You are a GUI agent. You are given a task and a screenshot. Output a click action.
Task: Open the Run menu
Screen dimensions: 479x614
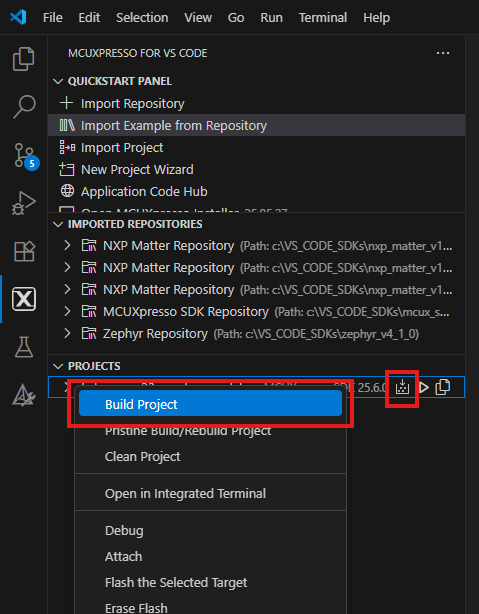tap(271, 18)
